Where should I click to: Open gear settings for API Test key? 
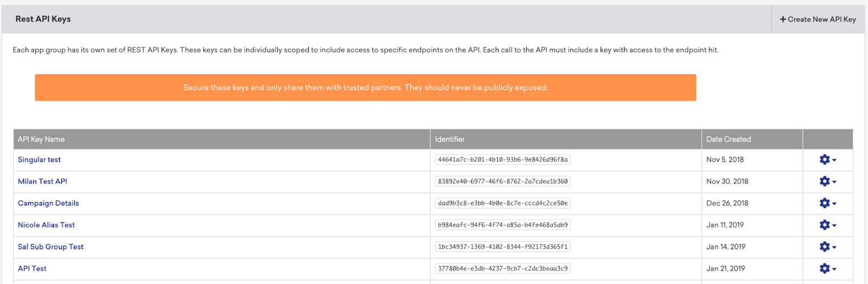click(x=827, y=268)
